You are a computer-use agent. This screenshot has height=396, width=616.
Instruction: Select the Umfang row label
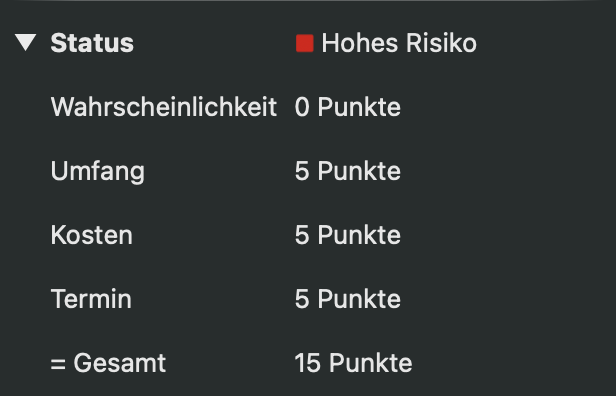click(98, 172)
